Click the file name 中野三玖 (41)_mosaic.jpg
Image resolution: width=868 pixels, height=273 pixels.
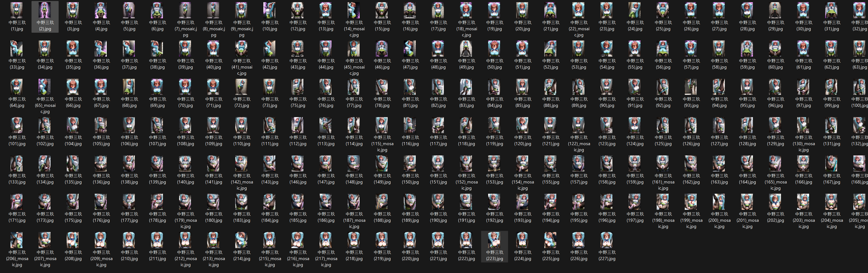(242, 67)
